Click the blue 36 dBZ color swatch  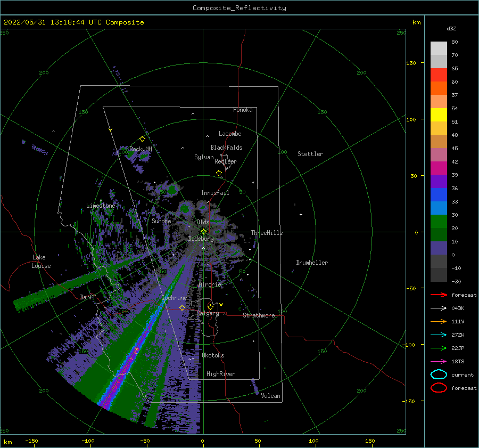coord(439,194)
